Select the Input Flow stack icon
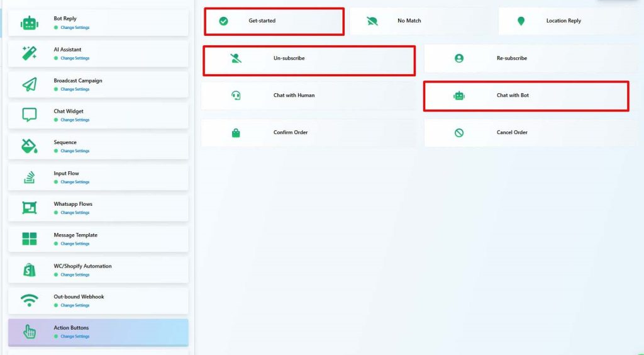 29,177
